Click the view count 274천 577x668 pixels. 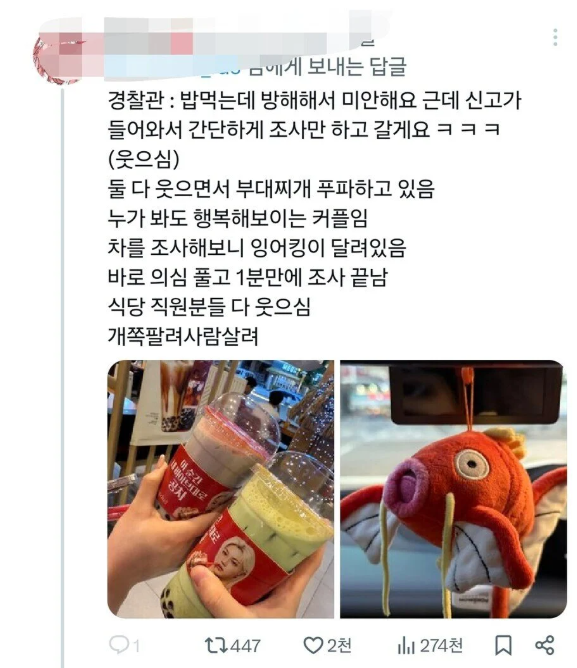pyautogui.click(x=441, y=646)
